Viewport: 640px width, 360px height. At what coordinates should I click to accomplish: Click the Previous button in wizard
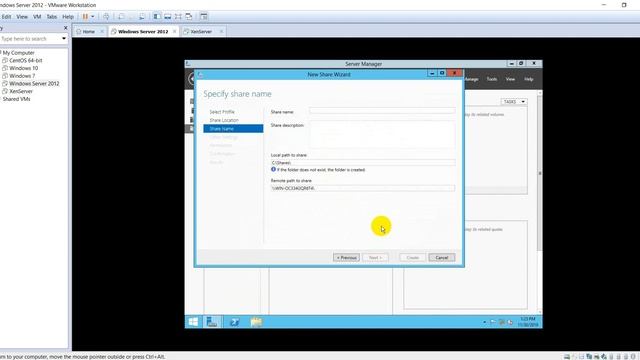pyautogui.click(x=346, y=258)
